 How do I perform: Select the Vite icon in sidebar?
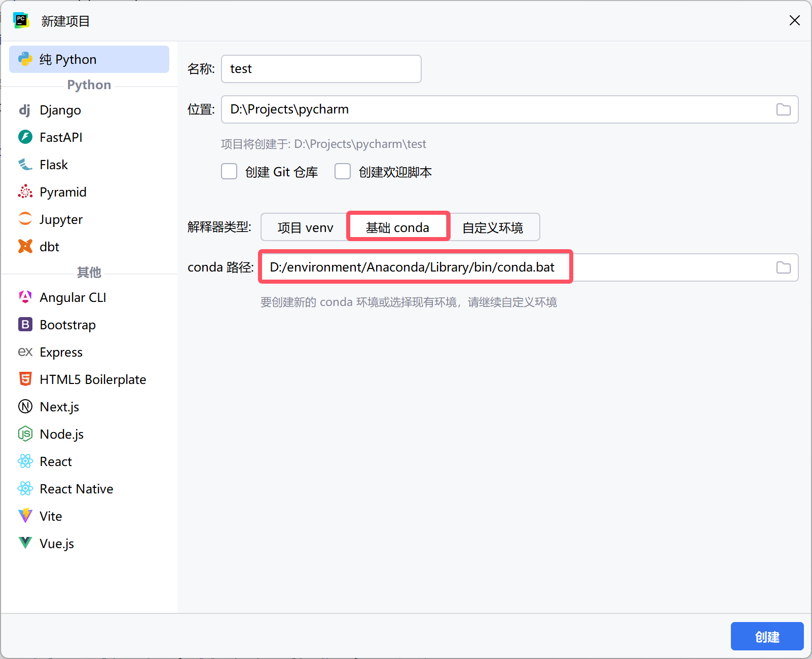(x=25, y=516)
